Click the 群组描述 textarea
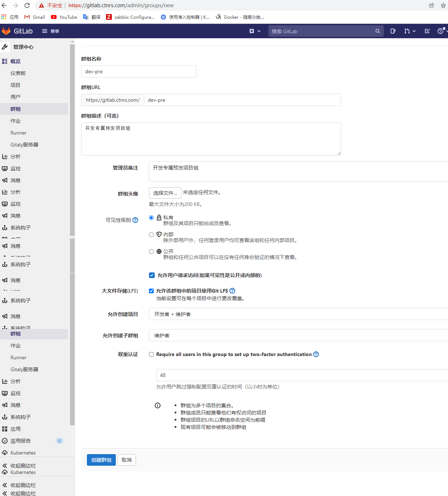 click(211, 139)
